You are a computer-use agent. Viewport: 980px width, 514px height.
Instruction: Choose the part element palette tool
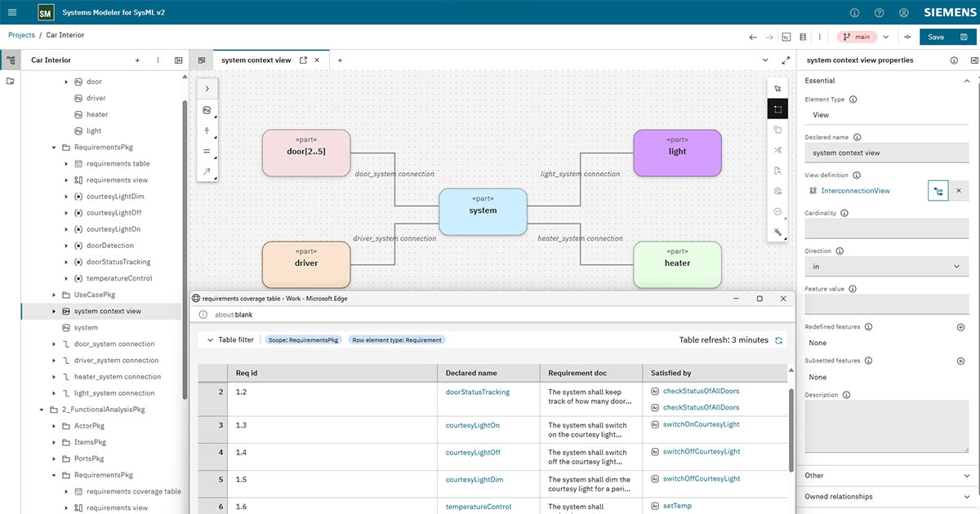(207, 109)
